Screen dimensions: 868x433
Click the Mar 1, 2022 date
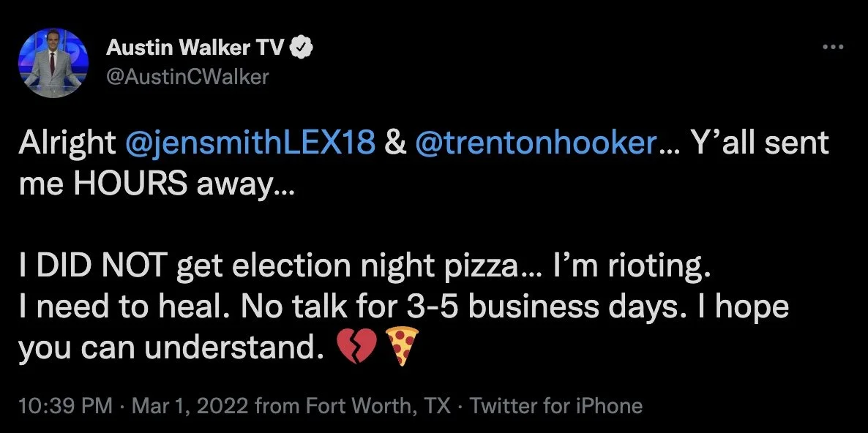click(x=190, y=407)
